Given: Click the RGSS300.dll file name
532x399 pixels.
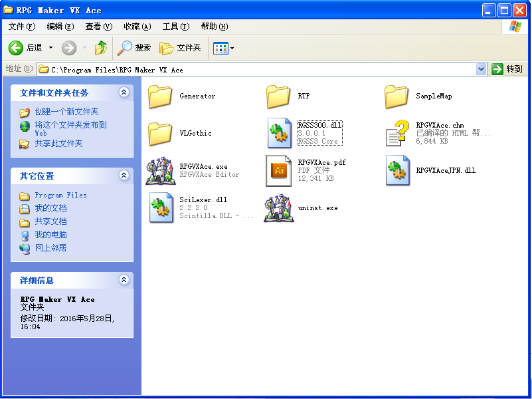Looking at the screenshot, I should click(319, 125).
